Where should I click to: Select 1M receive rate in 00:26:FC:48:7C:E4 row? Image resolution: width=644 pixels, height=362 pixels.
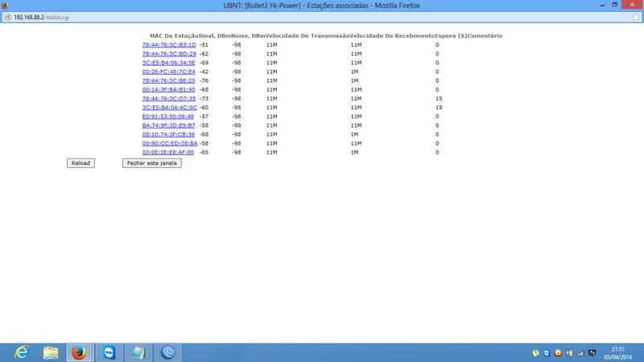click(x=354, y=72)
